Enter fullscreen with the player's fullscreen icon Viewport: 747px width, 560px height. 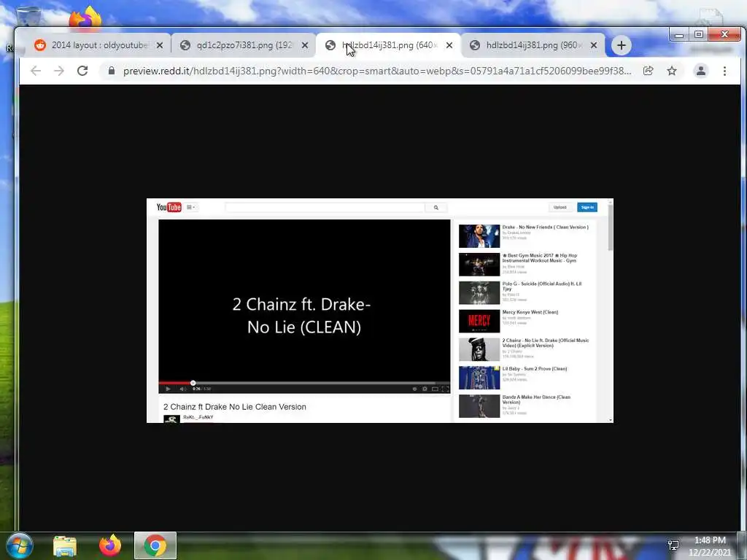click(x=445, y=389)
